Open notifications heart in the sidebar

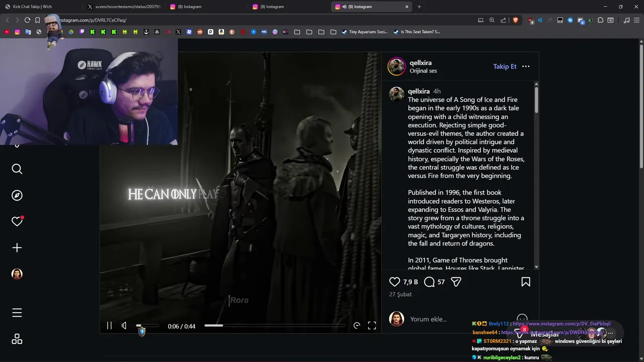pyautogui.click(x=17, y=221)
